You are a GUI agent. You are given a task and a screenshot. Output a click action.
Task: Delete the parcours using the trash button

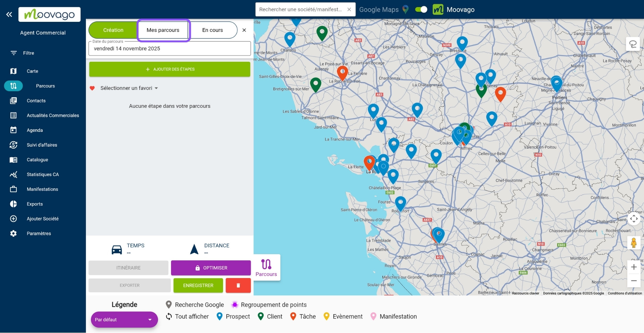tap(238, 285)
